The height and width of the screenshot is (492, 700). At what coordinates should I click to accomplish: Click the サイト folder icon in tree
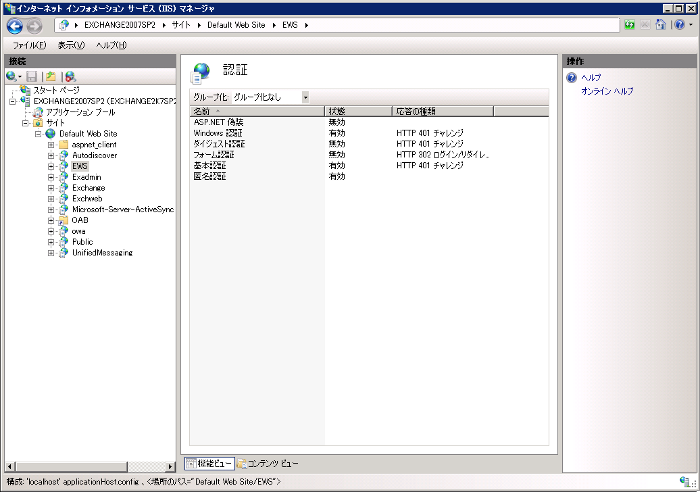pyautogui.click(x=38, y=123)
